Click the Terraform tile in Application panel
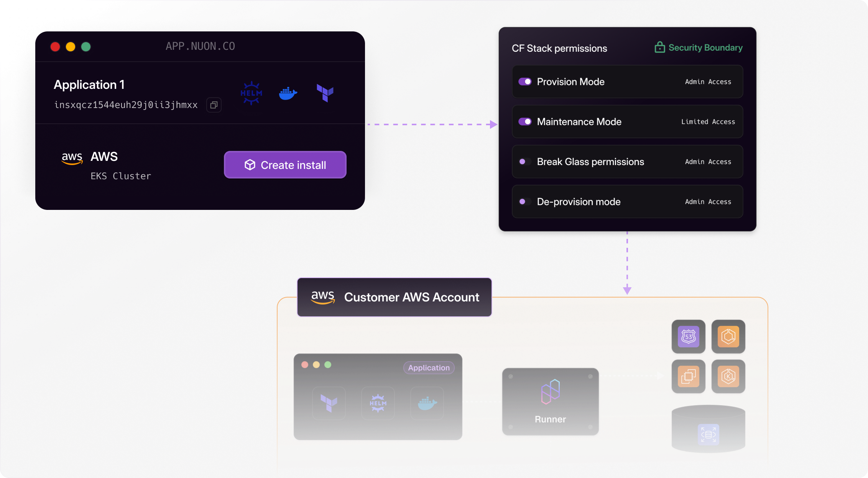868x478 pixels. [x=329, y=403]
